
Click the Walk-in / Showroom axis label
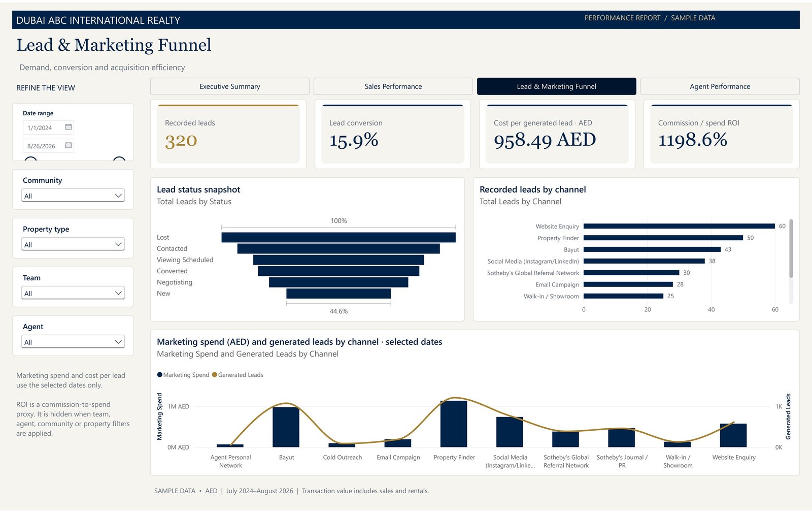click(678, 461)
